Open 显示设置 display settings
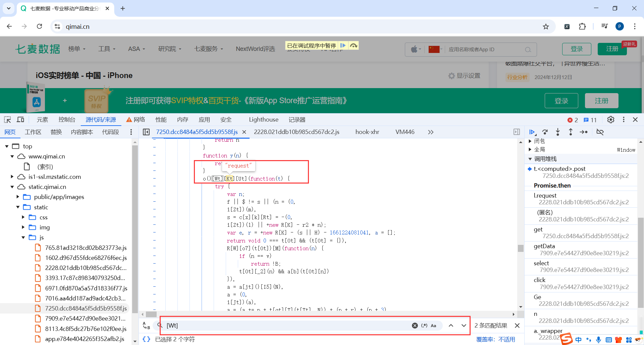Screen dimensions: 644x345 pyautogui.click(x=465, y=76)
